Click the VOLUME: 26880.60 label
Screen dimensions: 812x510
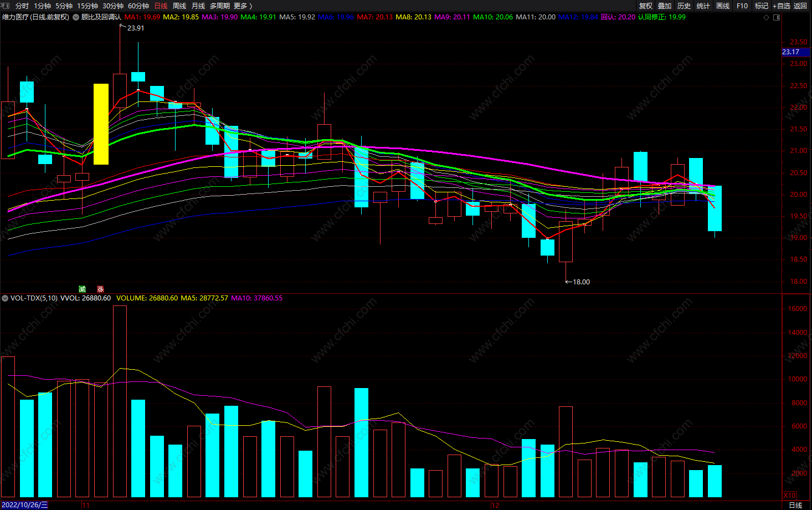pyautogui.click(x=147, y=298)
